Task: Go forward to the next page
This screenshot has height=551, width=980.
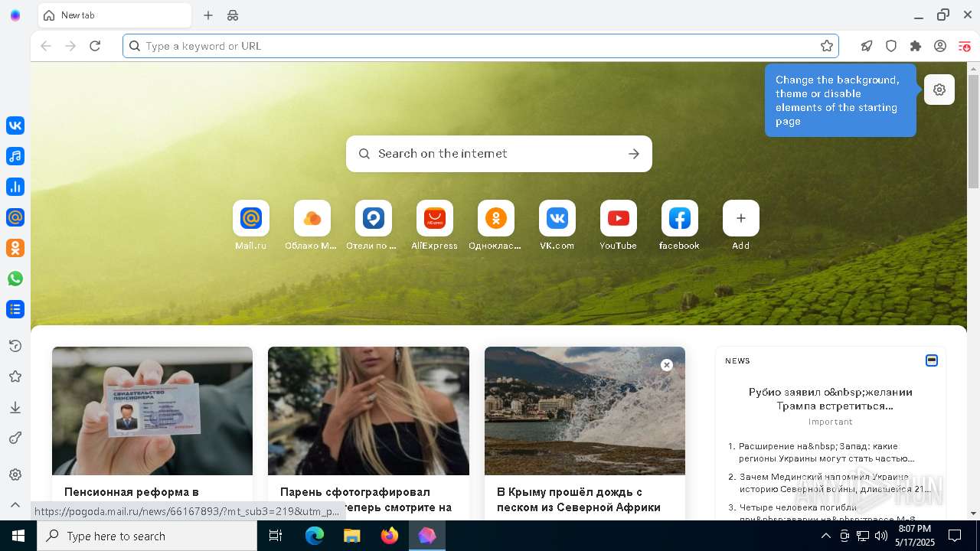Action: click(70, 46)
